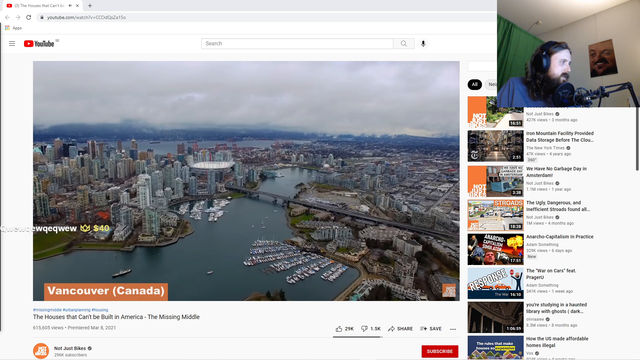640x360 pixels.
Task: Go to YouTube home via logo
Action: pos(39,44)
